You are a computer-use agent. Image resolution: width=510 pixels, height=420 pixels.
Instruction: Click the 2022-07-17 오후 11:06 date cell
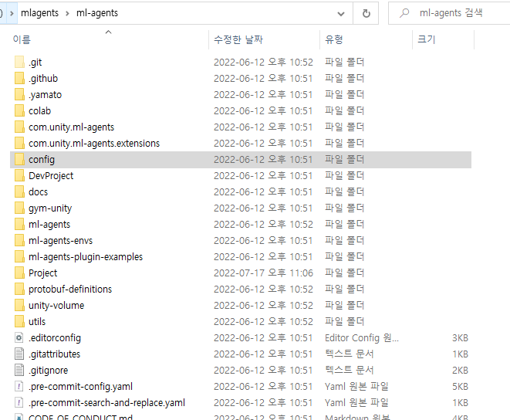[263, 273]
